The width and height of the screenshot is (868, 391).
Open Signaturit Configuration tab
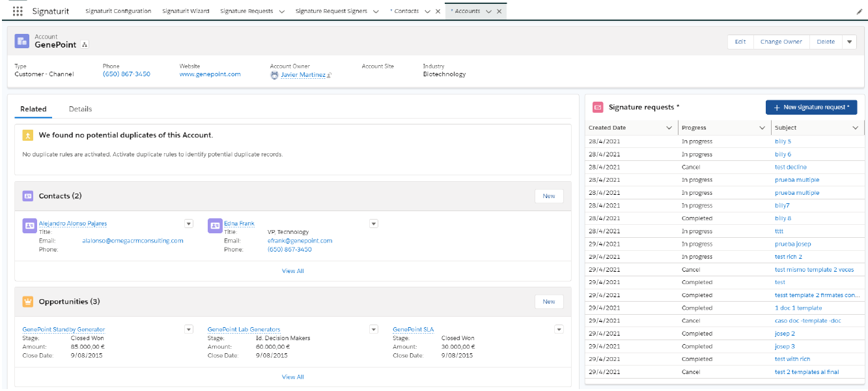coord(119,11)
